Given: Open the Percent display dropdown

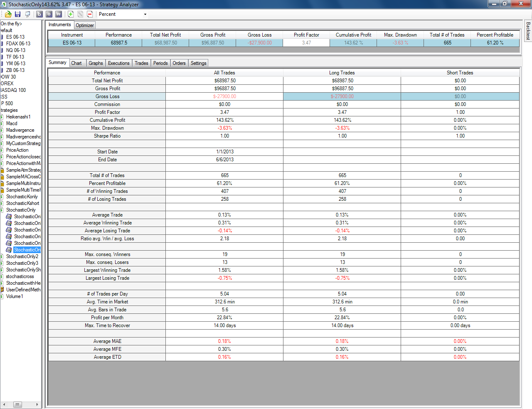Looking at the screenshot, I should tap(123, 14).
